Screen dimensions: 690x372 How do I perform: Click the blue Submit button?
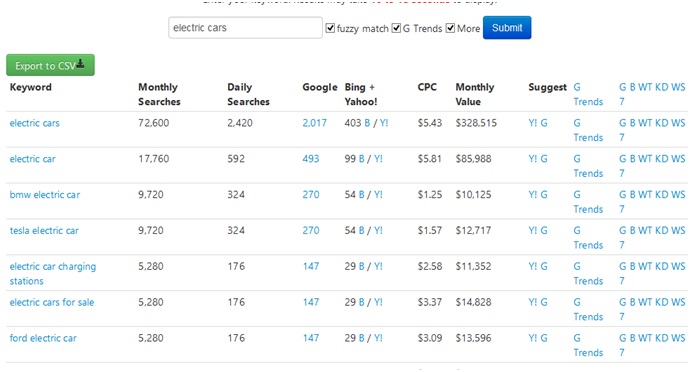click(x=507, y=28)
